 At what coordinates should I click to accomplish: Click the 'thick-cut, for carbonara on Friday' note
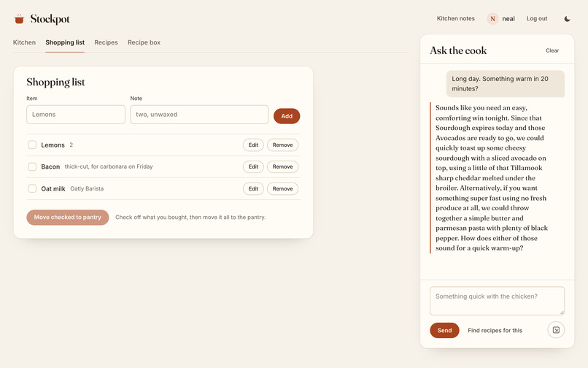point(109,166)
